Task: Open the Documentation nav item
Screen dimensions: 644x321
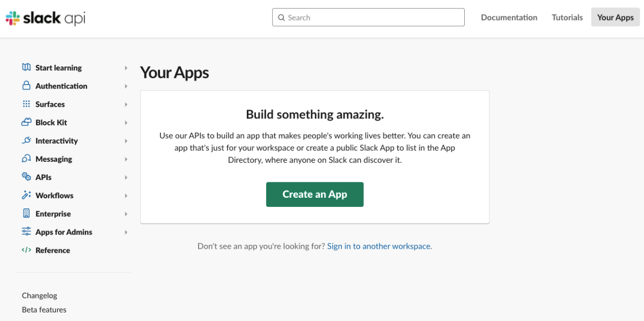Action: click(x=509, y=18)
